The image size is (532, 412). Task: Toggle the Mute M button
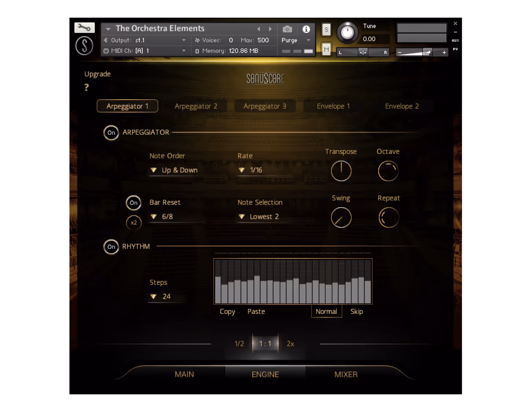(x=326, y=49)
